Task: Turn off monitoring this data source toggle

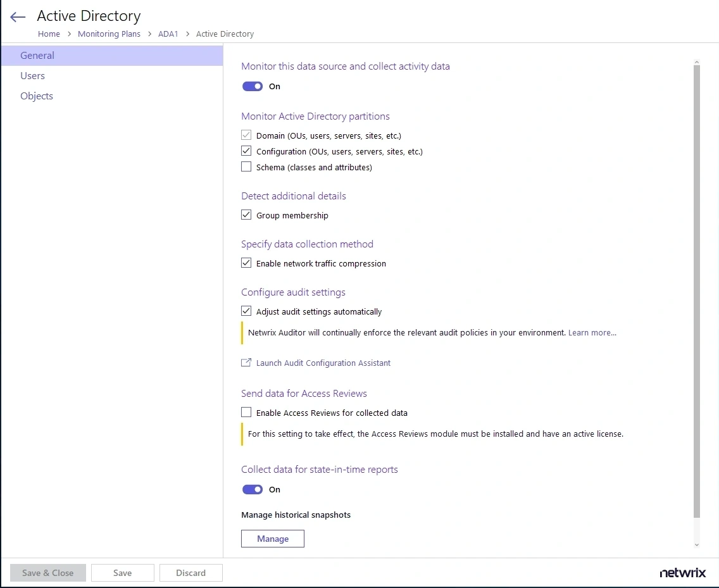Action: (253, 87)
